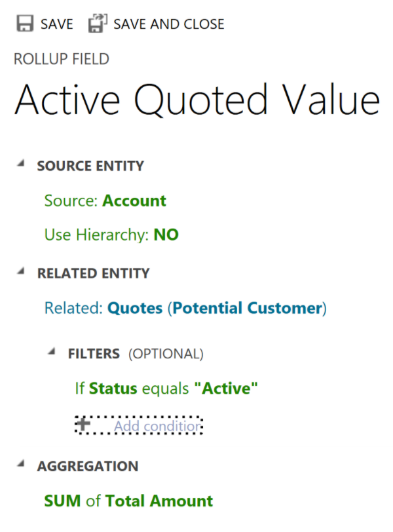Click the plus icon beside Add condition

click(x=83, y=425)
